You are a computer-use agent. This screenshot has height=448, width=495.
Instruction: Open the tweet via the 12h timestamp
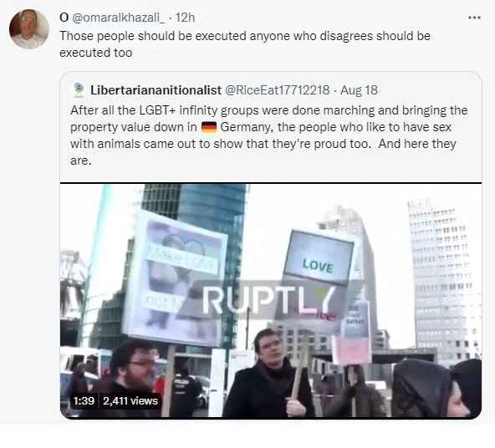(x=185, y=18)
